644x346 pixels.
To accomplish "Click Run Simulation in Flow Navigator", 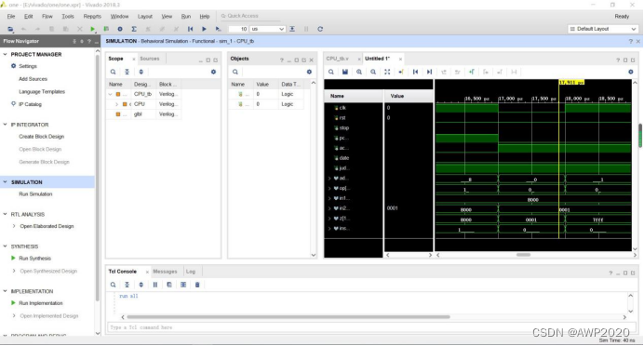I will pyautogui.click(x=35, y=194).
